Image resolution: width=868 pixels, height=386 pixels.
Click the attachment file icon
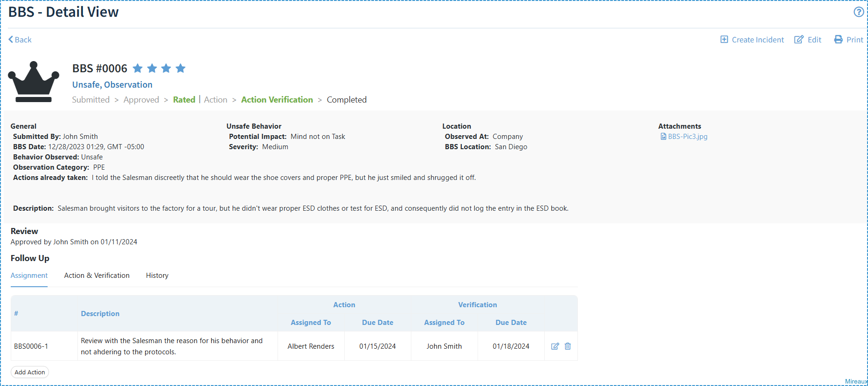pos(663,137)
